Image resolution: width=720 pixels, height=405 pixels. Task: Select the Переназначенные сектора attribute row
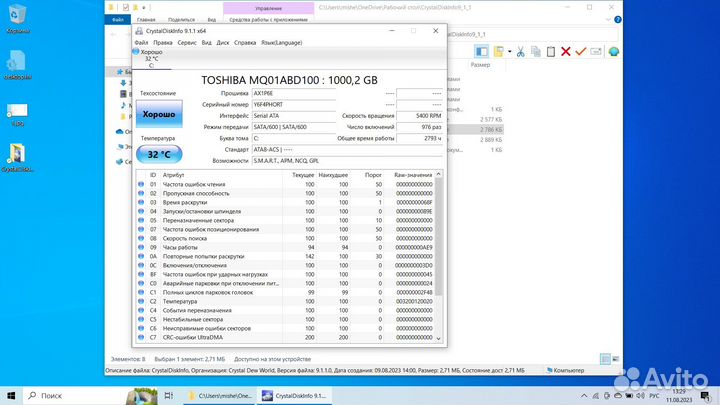point(286,220)
